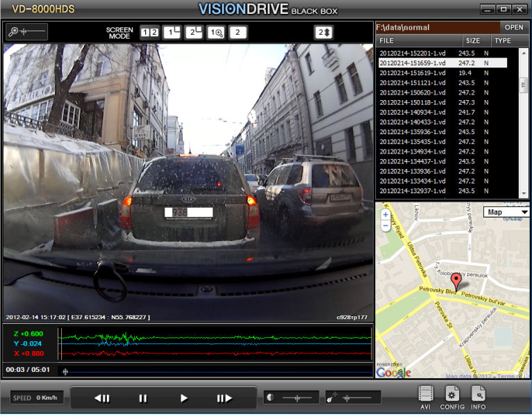Click the OPEN folder button
The width and height of the screenshot is (532, 417).
point(514,28)
